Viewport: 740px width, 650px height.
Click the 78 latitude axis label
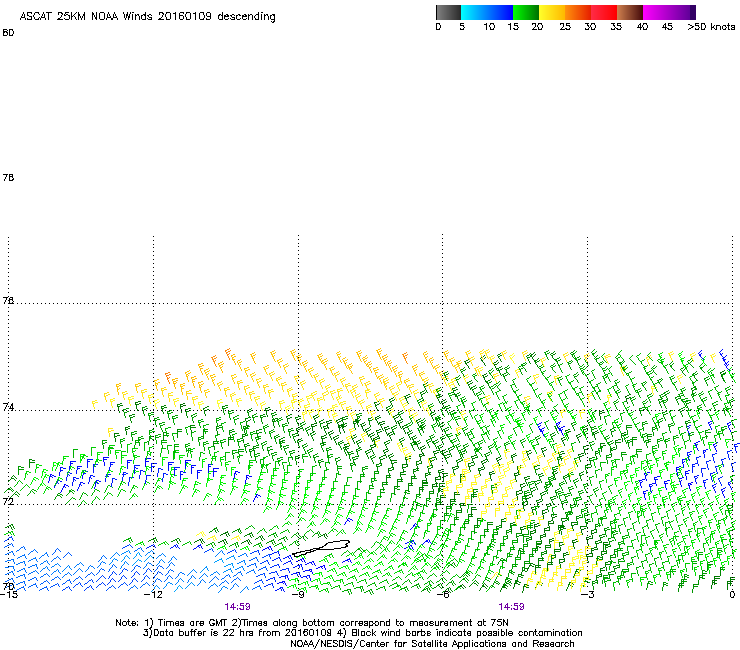(x=8, y=177)
